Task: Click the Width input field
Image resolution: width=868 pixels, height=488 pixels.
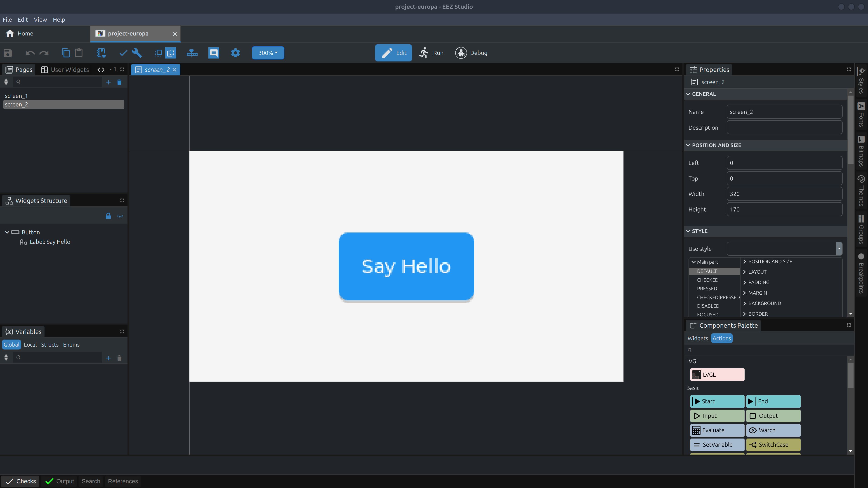Action: (784, 194)
